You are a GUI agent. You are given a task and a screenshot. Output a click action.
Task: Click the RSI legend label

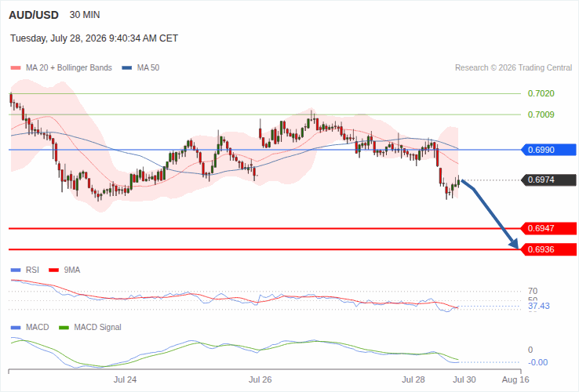tap(32, 270)
